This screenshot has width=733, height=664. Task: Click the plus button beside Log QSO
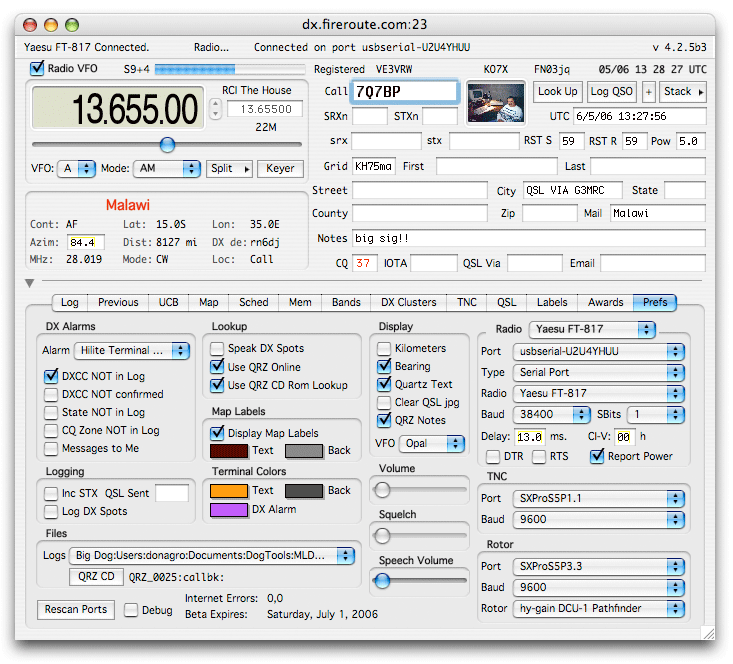[648, 92]
